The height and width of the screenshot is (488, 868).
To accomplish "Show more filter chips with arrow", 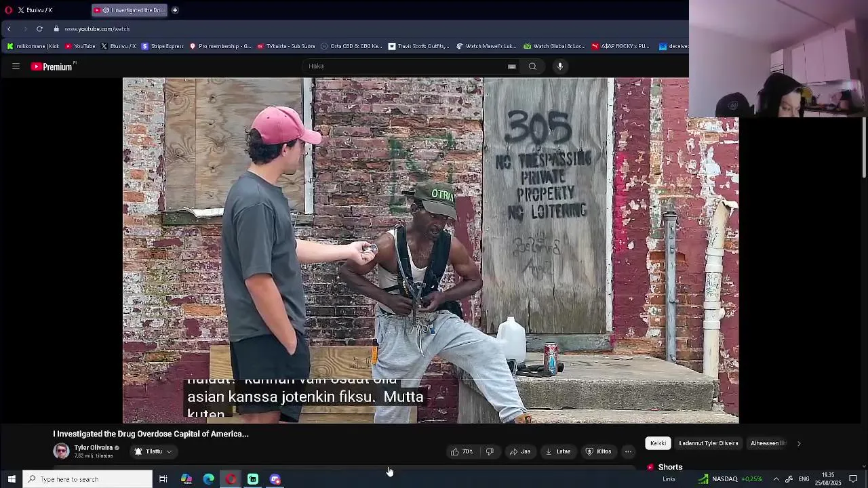I will (799, 443).
